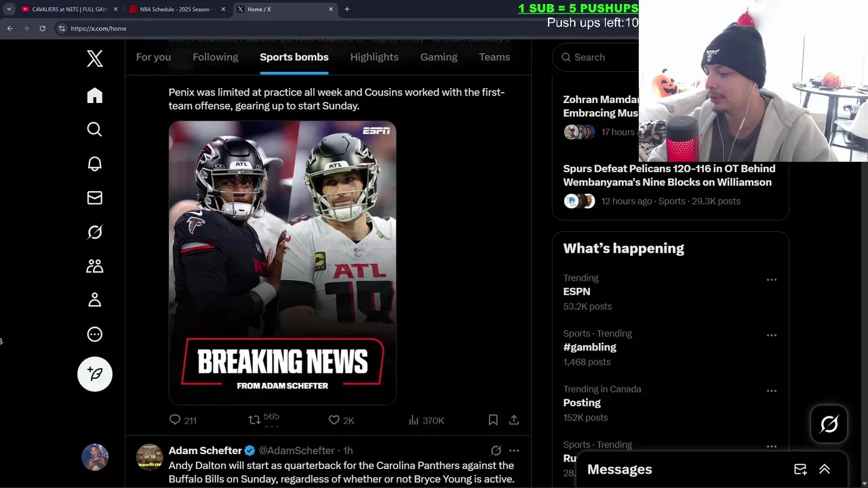Like the Penix post with 2K likes

click(341, 420)
